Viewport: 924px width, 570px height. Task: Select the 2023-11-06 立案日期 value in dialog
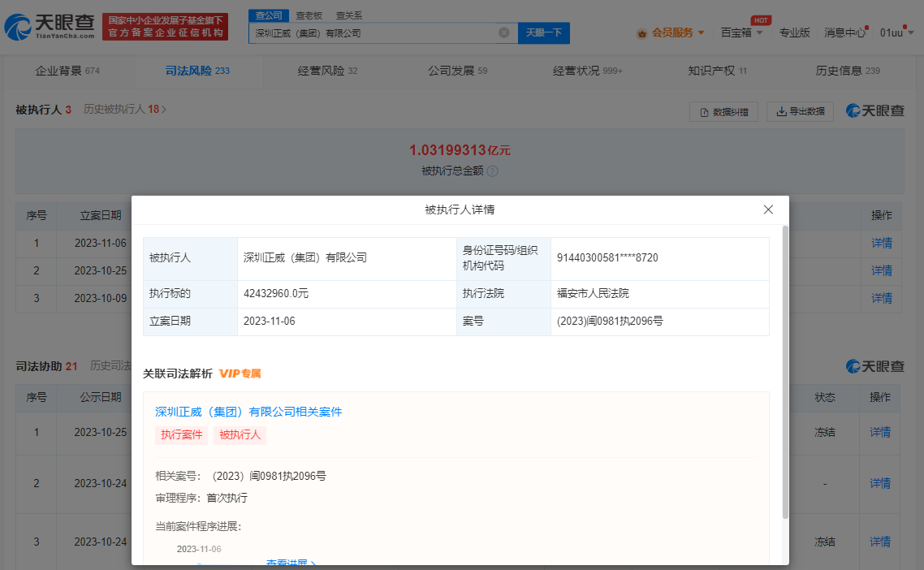[x=270, y=322]
